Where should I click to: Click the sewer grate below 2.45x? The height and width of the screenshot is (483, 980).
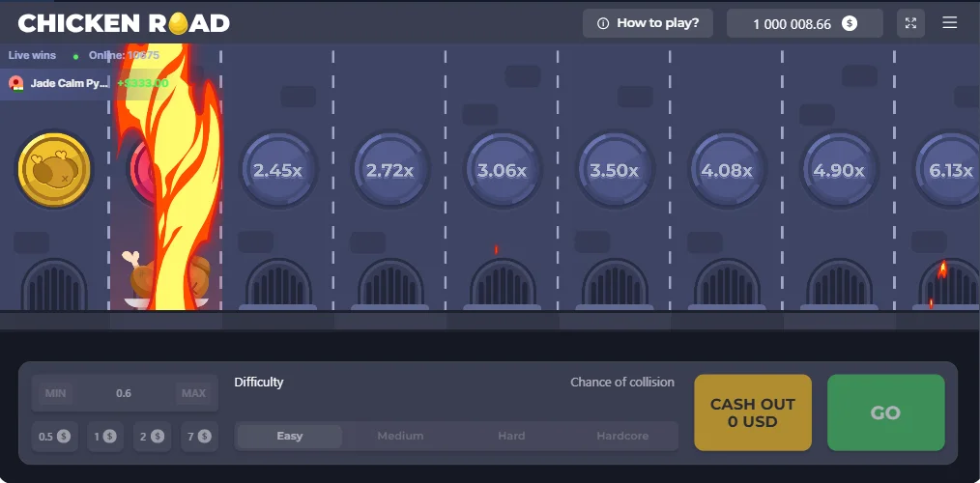(x=278, y=283)
